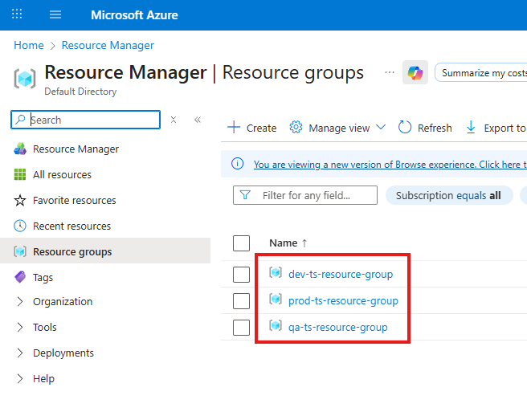Viewport: 527px width, 420px height.
Task: Open All resources in sidebar
Action: (62, 175)
